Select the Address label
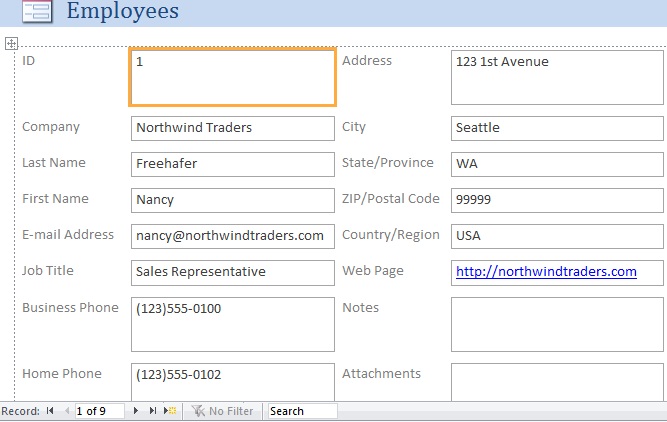This screenshot has width=667, height=422. pos(367,61)
